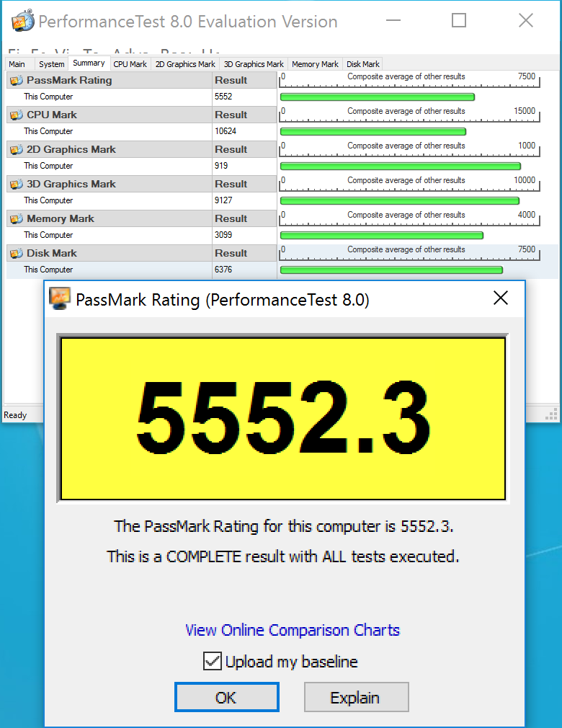Open the System tab
Screen dimensions: 562x728
(51, 64)
